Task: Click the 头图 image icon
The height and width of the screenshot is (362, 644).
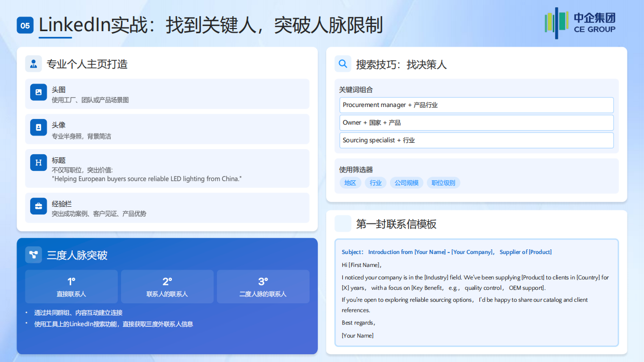Action: pos(38,92)
